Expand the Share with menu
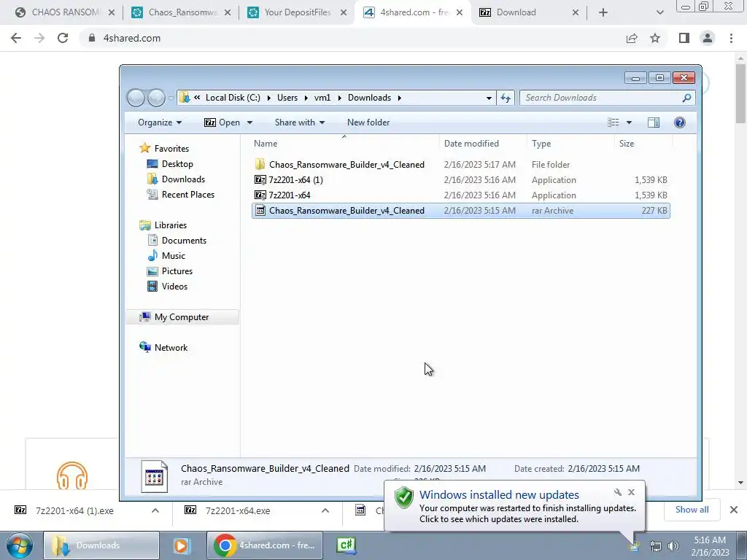Image resolution: width=747 pixels, height=560 pixels. [x=300, y=122]
